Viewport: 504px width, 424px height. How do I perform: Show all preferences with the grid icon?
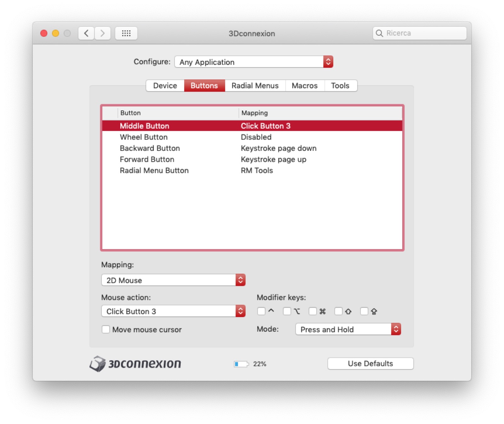[x=126, y=33]
